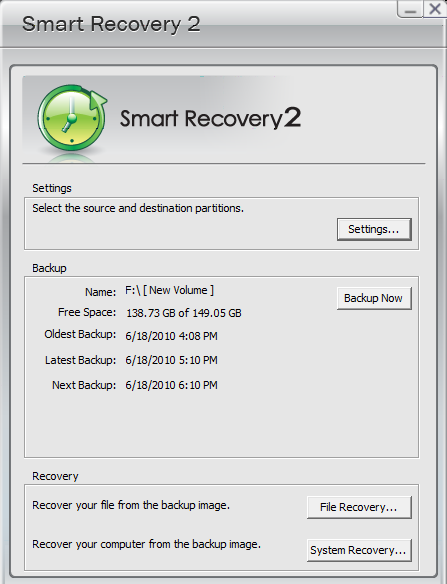This screenshot has height=584, width=447.
Task: Click the 'Recover your computer' description text
Action: (x=146, y=544)
